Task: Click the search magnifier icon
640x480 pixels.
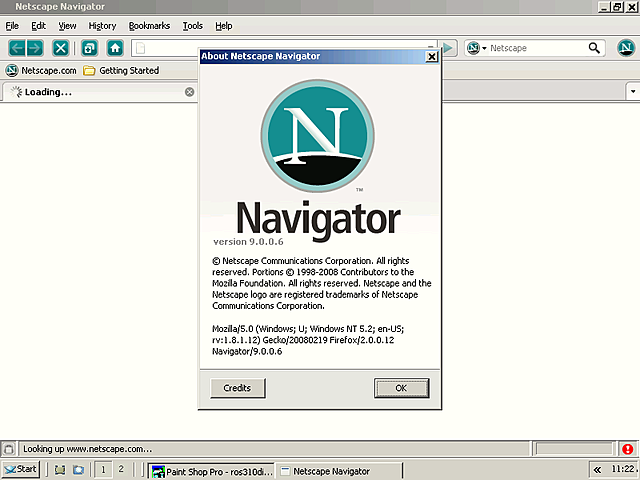Action: tap(594, 48)
